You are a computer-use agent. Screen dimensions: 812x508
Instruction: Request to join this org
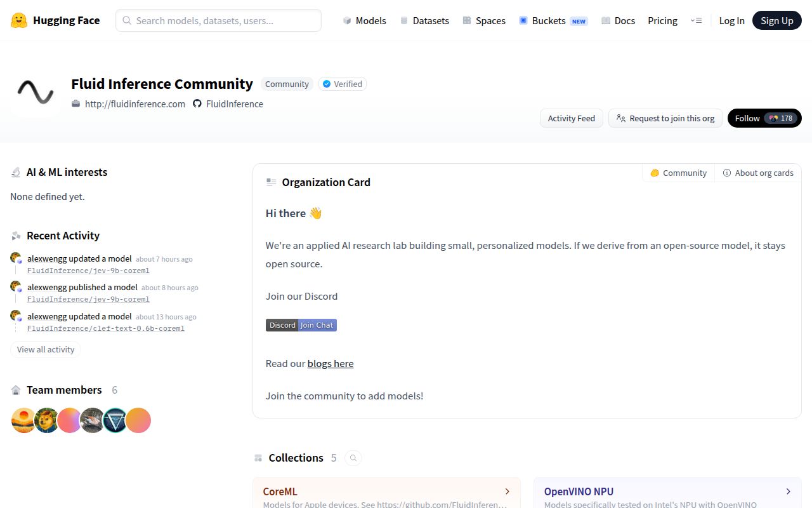(665, 118)
